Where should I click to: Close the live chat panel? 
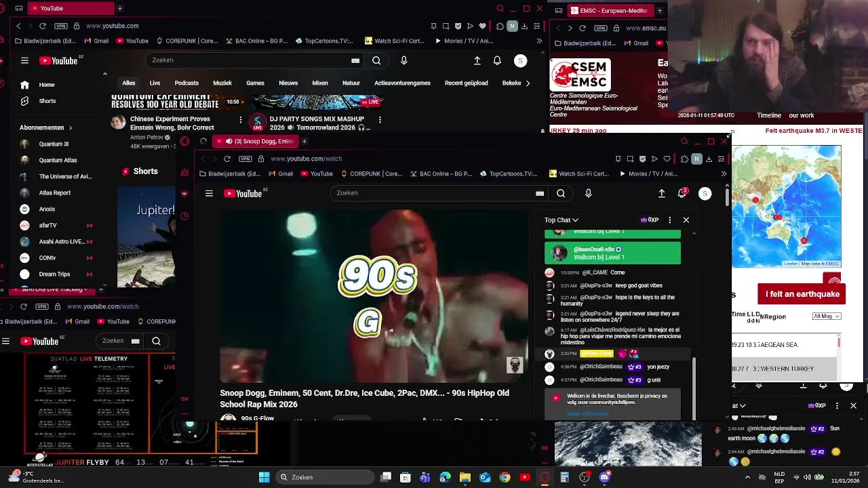click(686, 220)
